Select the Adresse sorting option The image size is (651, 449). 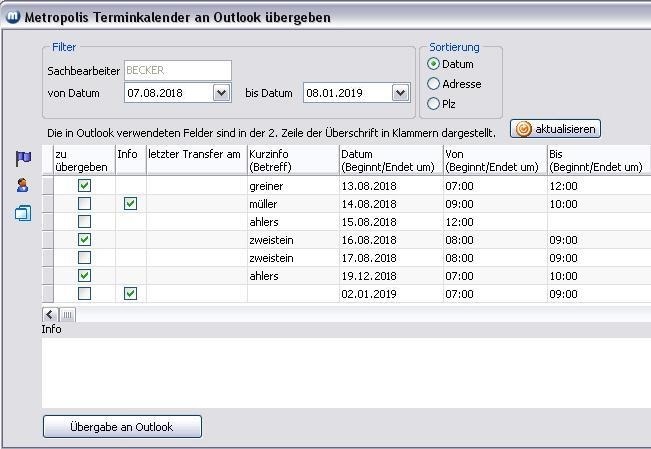click(x=434, y=84)
